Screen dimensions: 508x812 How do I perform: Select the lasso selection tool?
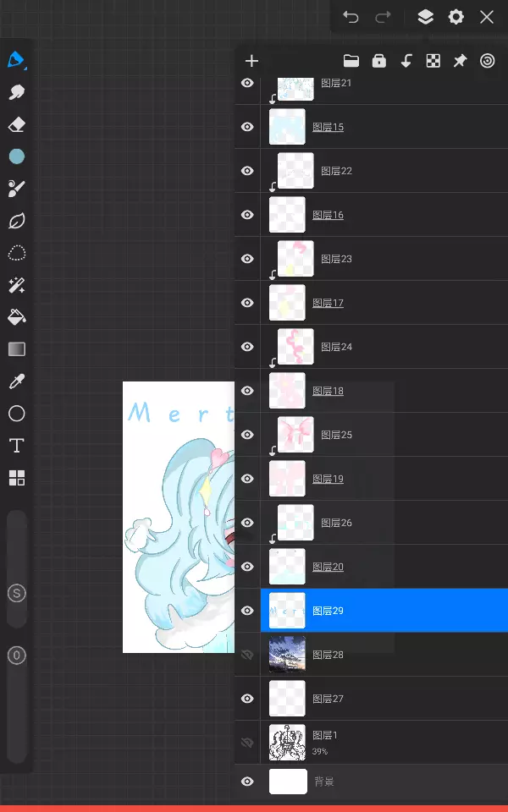click(x=17, y=253)
